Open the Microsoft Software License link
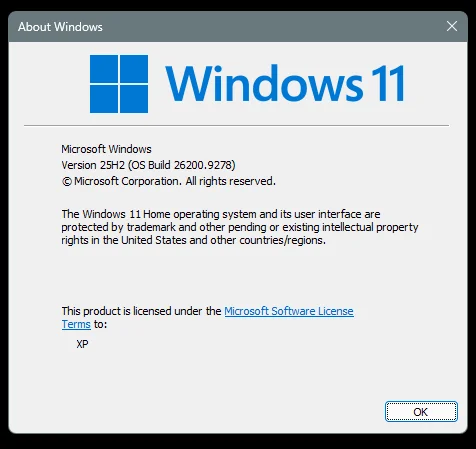The height and width of the screenshot is (449, 476). click(x=289, y=311)
